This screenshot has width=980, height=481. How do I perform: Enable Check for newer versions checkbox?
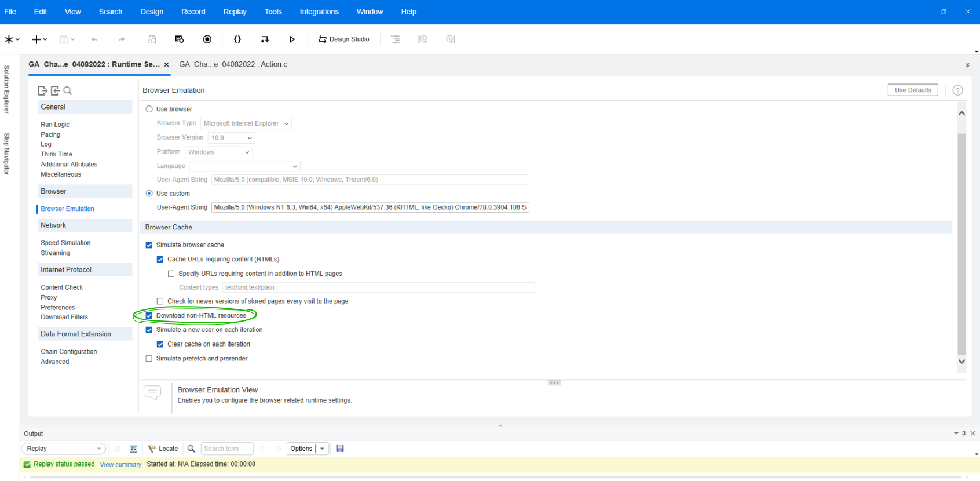(x=160, y=301)
